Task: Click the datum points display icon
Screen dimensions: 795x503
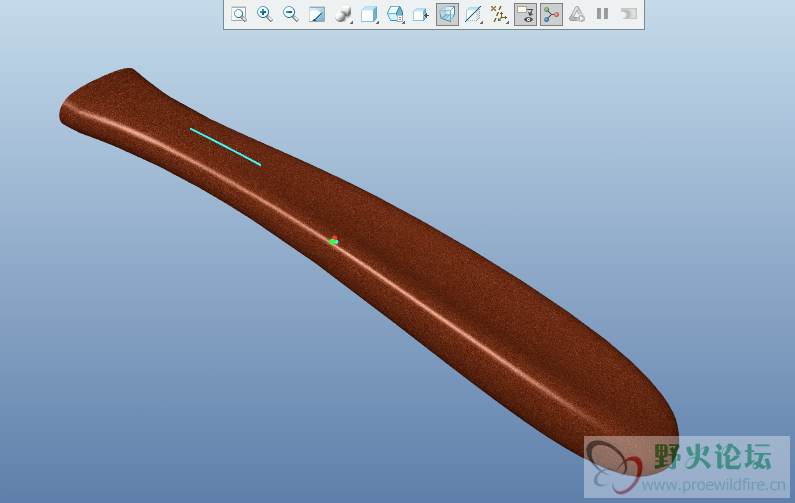Action: [499, 14]
